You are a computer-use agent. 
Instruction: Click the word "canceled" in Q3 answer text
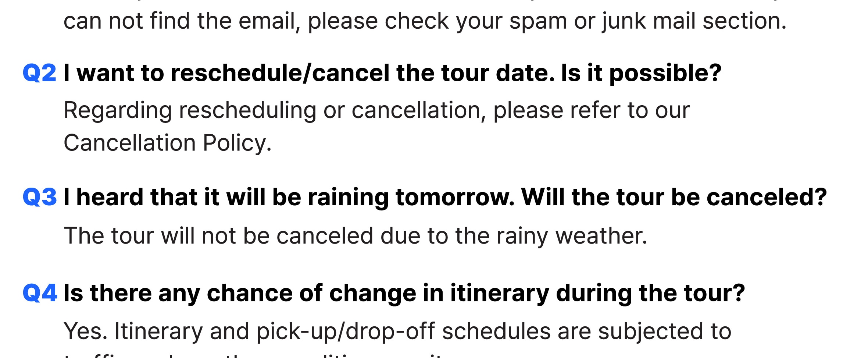325,236
